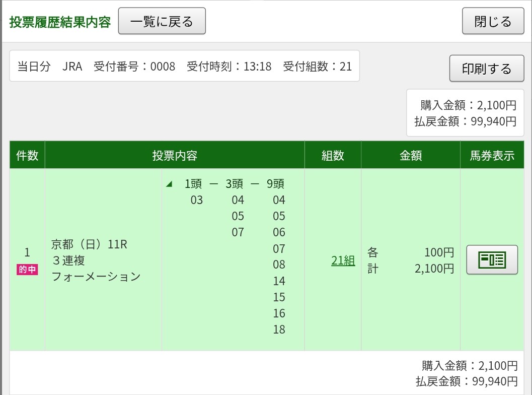Select top 払戻金額：99,940円 summary
The width and height of the screenshot is (532, 395).
point(465,121)
